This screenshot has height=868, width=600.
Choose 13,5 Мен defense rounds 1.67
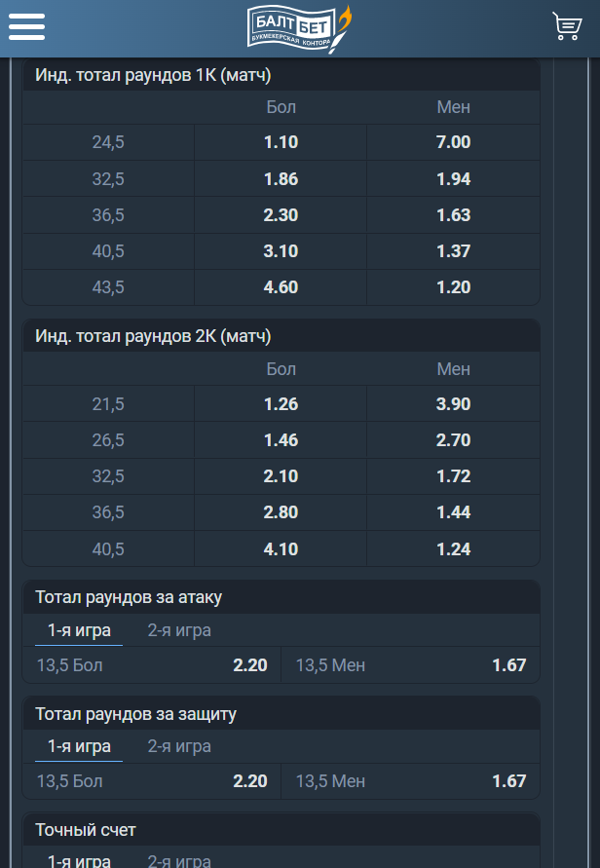pos(410,781)
